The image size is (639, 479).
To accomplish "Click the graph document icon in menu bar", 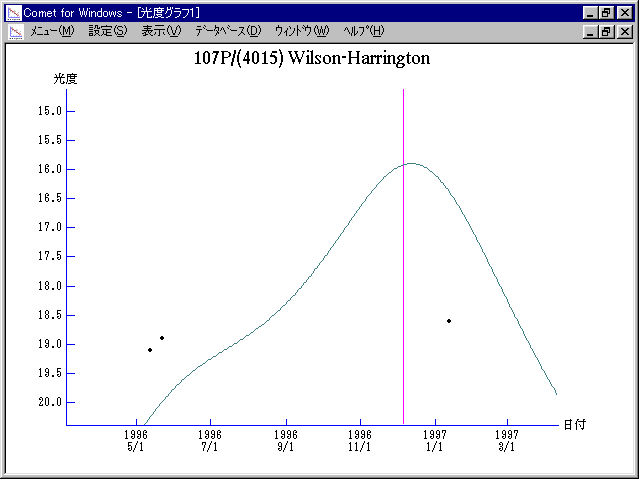I will tap(15, 31).
